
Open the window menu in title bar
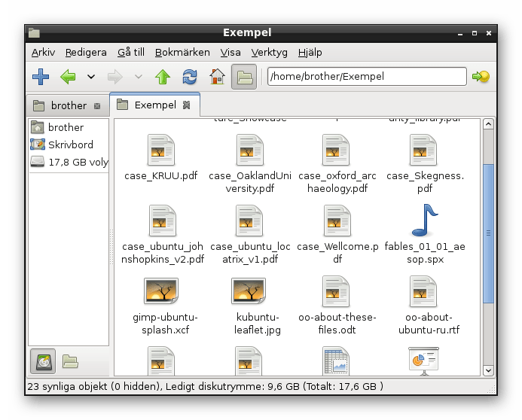(x=35, y=32)
